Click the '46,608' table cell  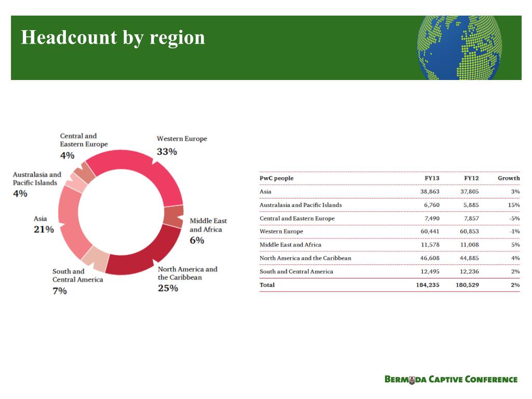[430, 258]
